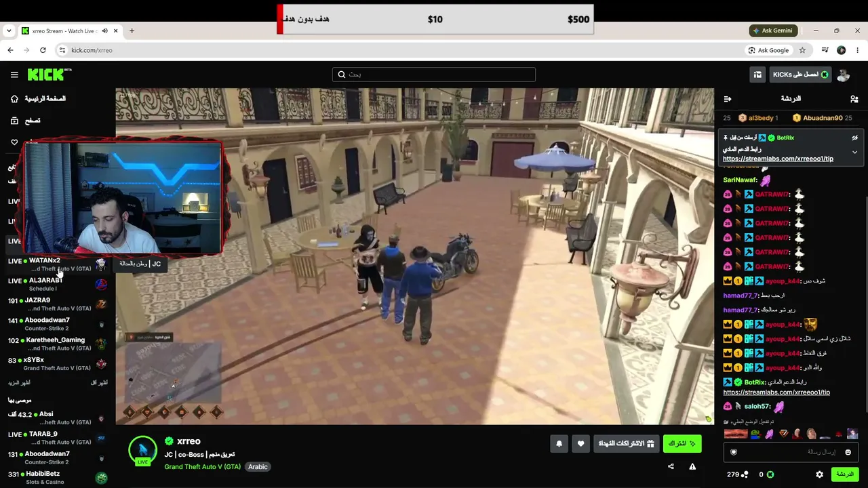Image resolution: width=868 pixels, height=488 pixels.
Task: Toggle follow heart button
Action: click(x=580, y=444)
